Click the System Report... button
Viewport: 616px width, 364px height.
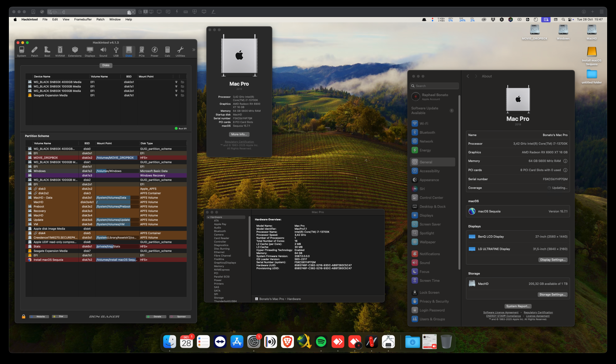[x=517, y=306]
